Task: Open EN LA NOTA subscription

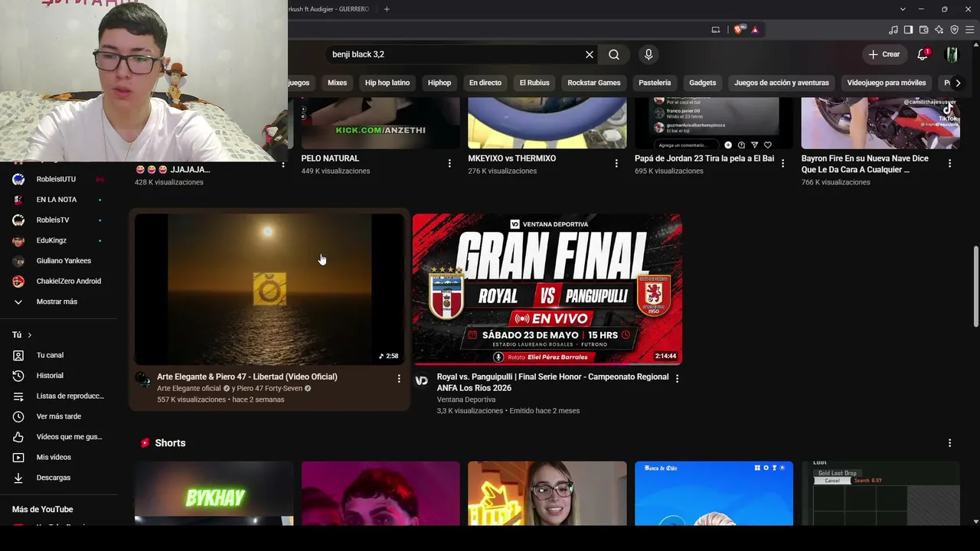Action: tap(58, 200)
